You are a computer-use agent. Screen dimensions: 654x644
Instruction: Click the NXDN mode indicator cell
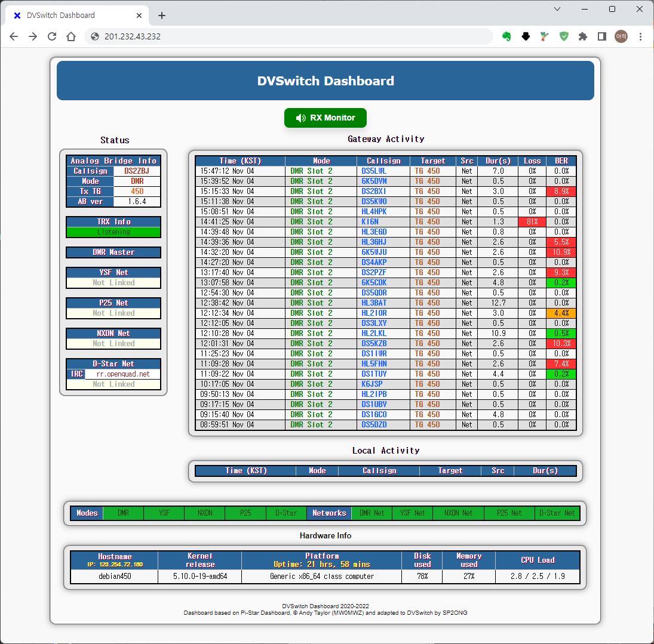pos(205,513)
